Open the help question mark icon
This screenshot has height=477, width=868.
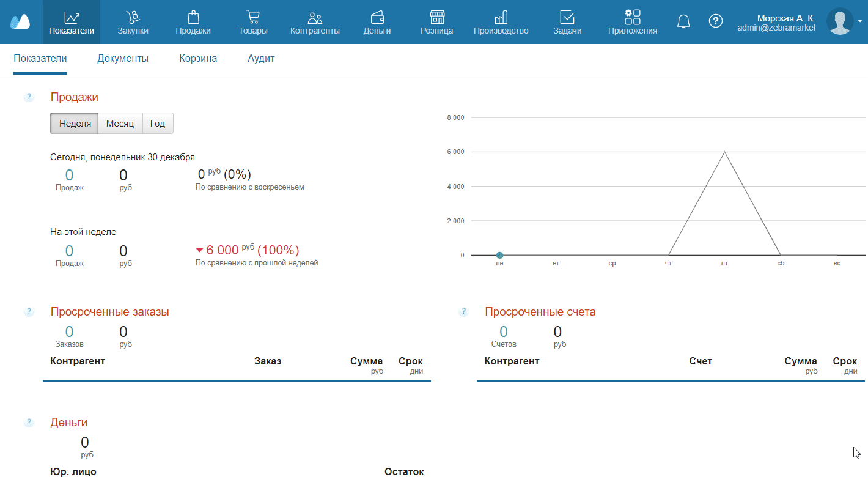[x=715, y=21]
